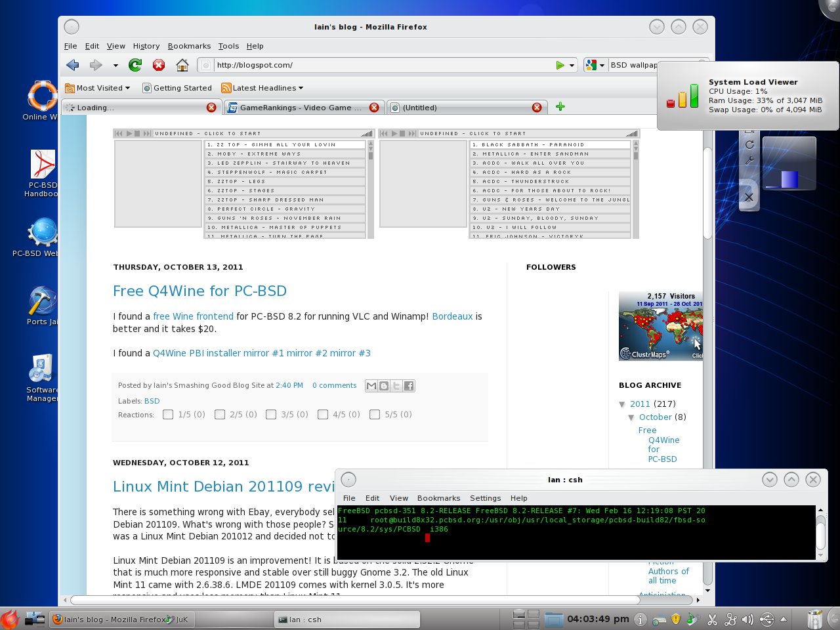Open Firefox Tools menu

[x=228, y=46]
